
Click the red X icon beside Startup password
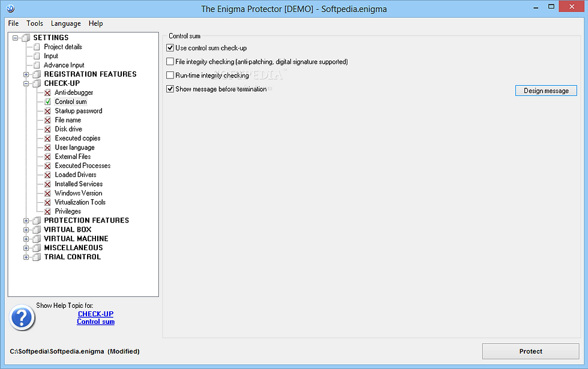(x=47, y=111)
